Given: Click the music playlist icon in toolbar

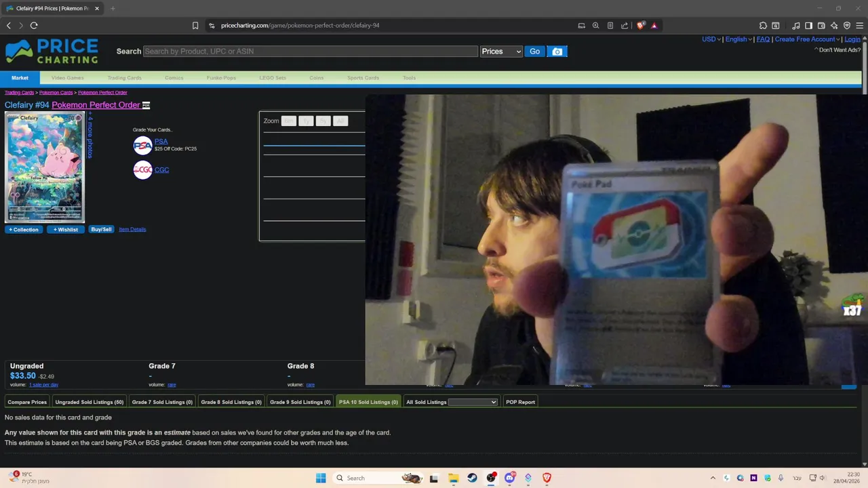Looking at the screenshot, I should (x=796, y=25).
